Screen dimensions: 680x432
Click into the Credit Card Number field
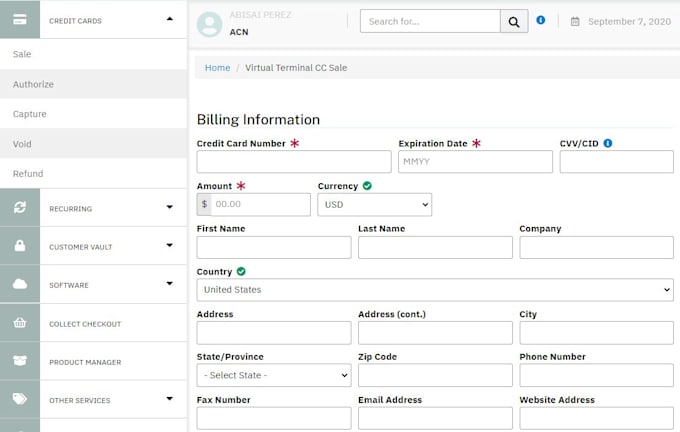[x=294, y=162]
